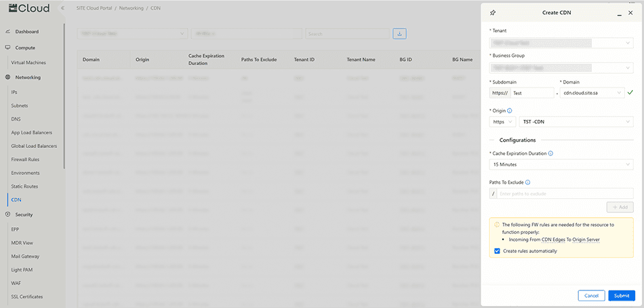This screenshot has height=308, width=644.
Task: Open the https origin protocol dropdown
Action: tap(502, 122)
